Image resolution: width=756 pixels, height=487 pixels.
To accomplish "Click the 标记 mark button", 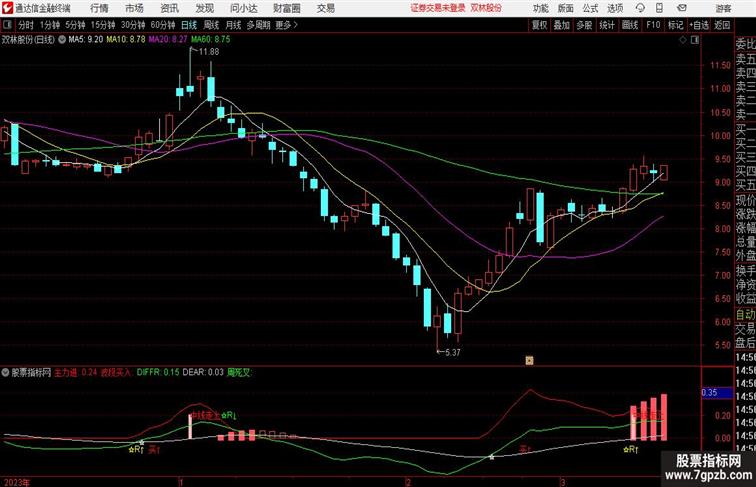I will pos(675,25).
